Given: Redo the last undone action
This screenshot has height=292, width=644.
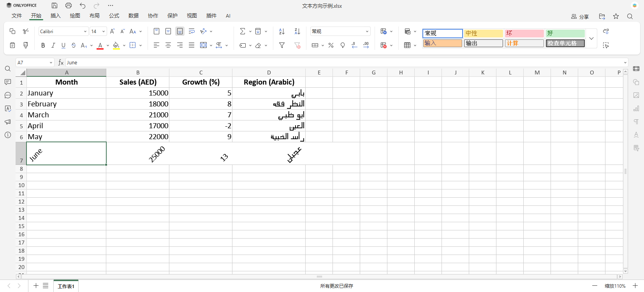Looking at the screenshot, I should coord(97,5).
